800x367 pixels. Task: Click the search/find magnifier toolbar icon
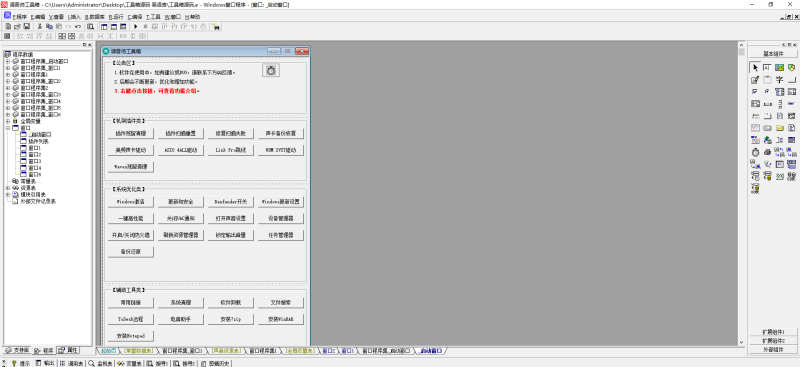90,27
